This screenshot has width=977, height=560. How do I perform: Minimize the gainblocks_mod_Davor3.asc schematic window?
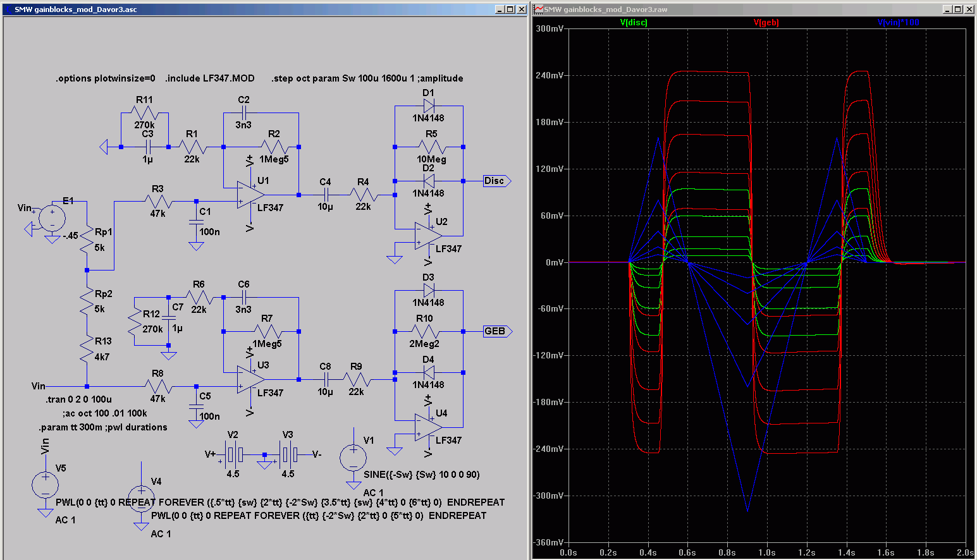point(499,9)
